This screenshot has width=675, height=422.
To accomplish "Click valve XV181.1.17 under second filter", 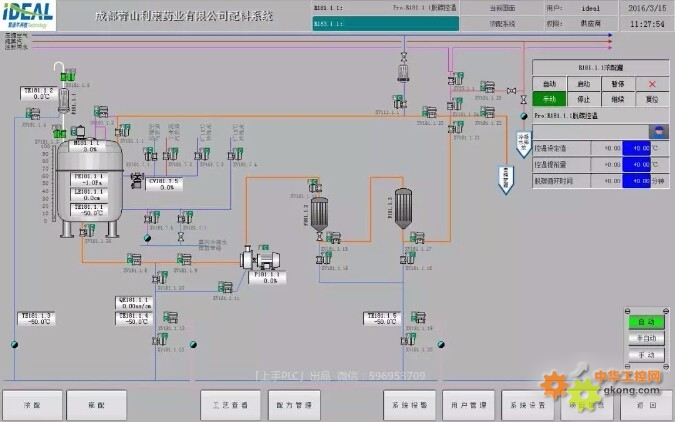I will 417,237.
